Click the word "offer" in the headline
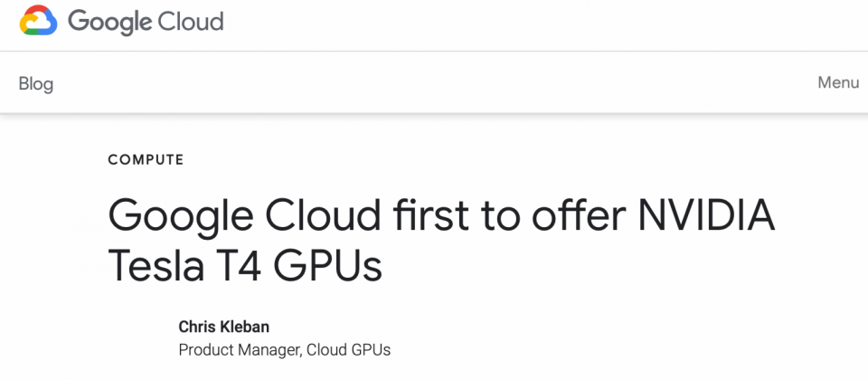 579,214
